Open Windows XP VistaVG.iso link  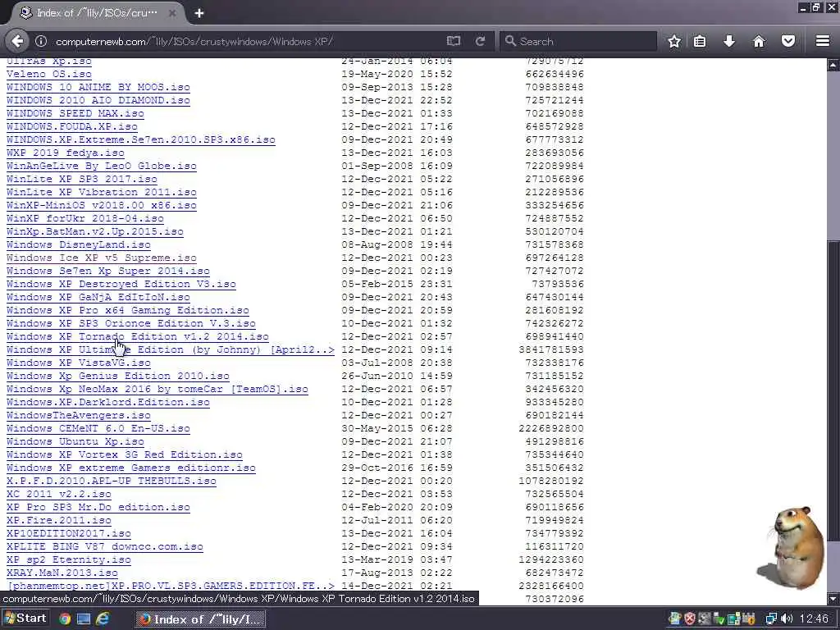point(78,363)
